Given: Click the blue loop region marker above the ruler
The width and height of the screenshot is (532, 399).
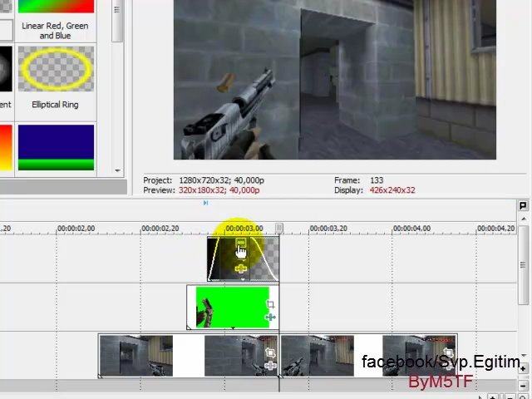Looking at the screenshot, I should 205,203.
